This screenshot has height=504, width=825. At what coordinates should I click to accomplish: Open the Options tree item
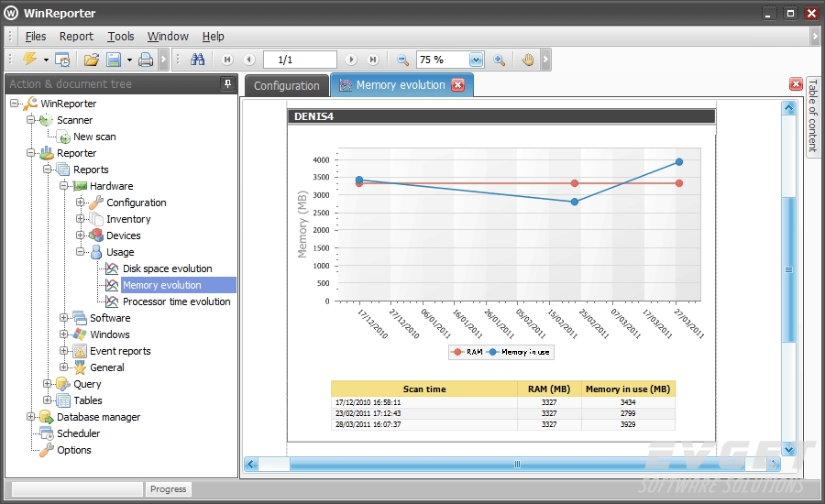[x=73, y=450]
